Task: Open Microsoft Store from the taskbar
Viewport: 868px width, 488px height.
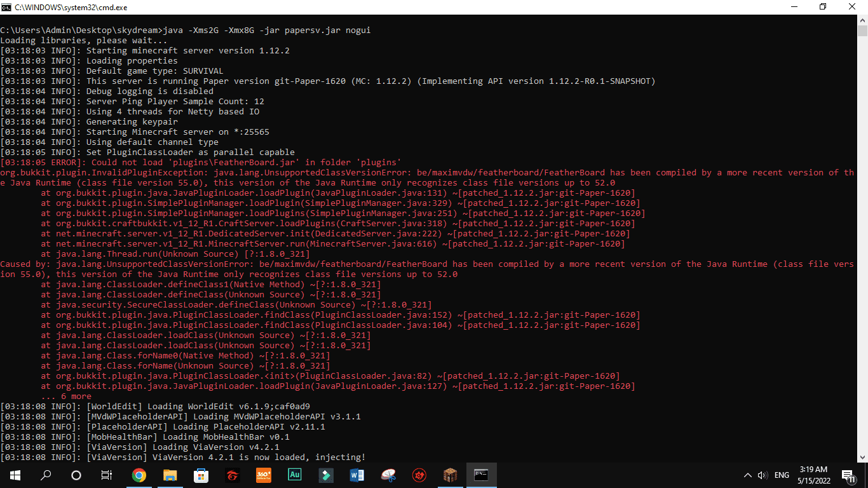Action: pyautogui.click(x=201, y=475)
